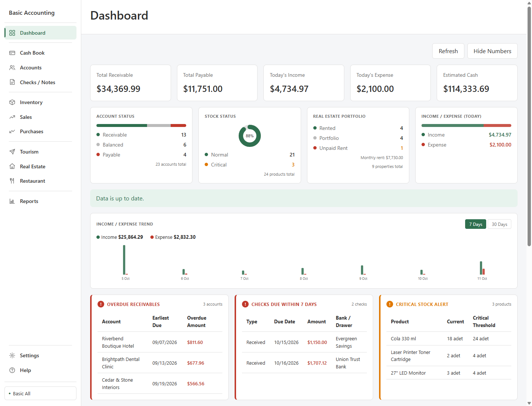Click the Accounts people icon
Image resolution: width=532 pixels, height=406 pixels.
pos(12,68)
